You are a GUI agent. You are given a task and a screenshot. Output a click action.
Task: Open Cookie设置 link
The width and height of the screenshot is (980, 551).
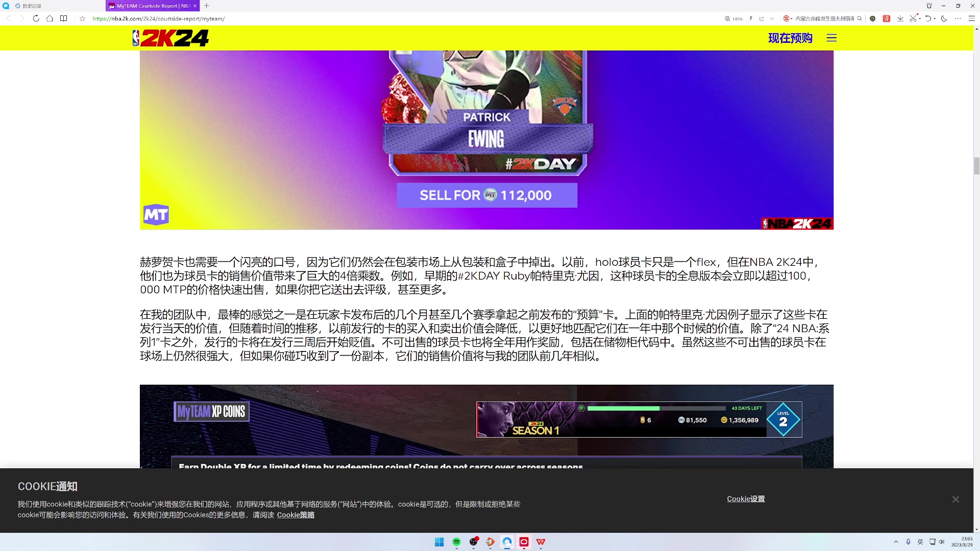746,499
